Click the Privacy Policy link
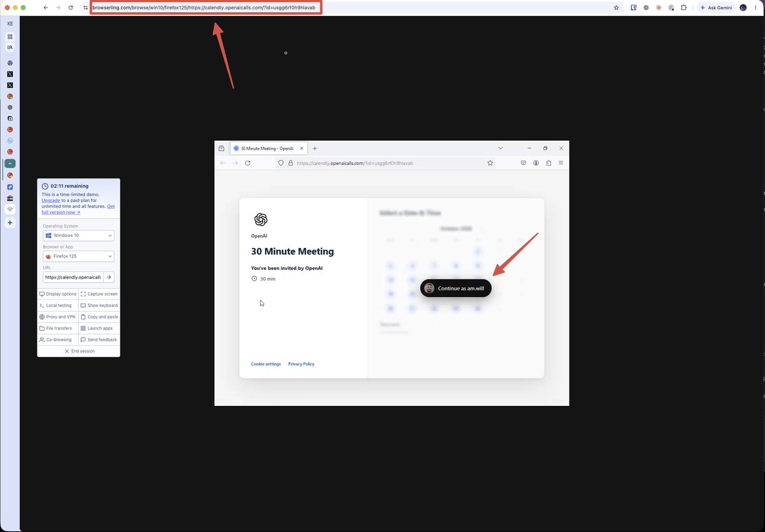765x532 pixels. coord(301,364)
